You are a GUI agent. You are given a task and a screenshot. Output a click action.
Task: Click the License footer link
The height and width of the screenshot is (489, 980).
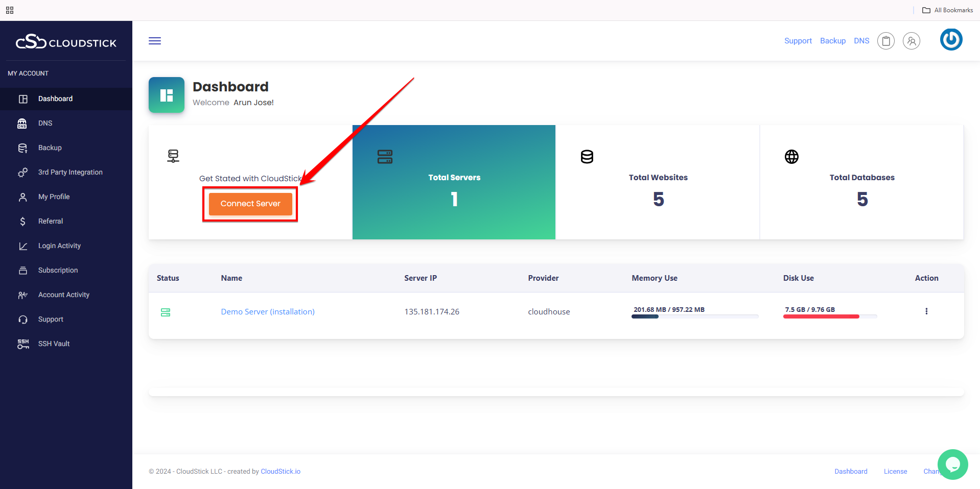pyautogui.click(x=895, y=471)
